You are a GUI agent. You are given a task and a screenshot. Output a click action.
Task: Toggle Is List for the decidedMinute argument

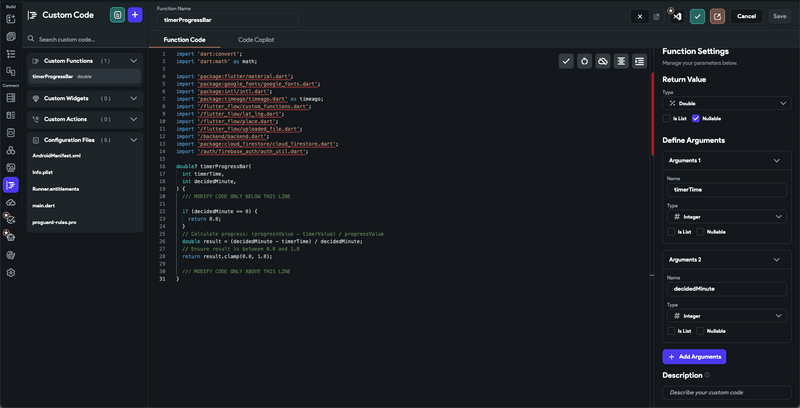[671, 331]
